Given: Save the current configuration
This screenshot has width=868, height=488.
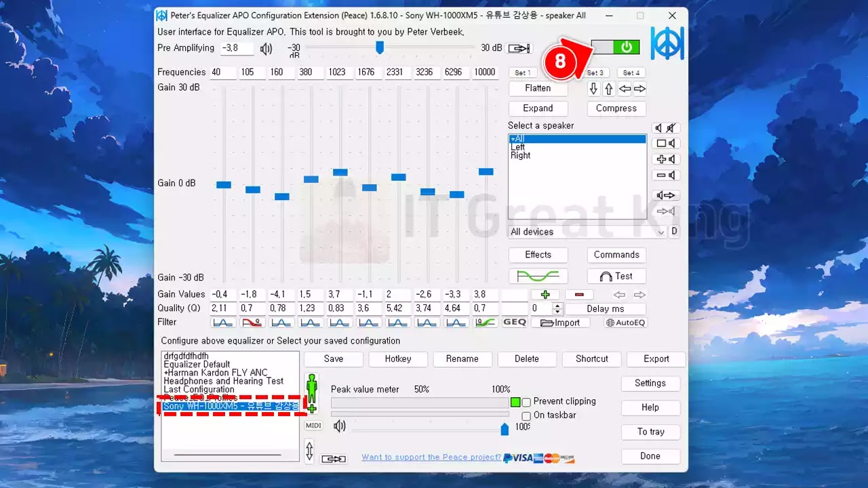Looking at the screenshot, I should pyautogui.click(x=334, y=359).
